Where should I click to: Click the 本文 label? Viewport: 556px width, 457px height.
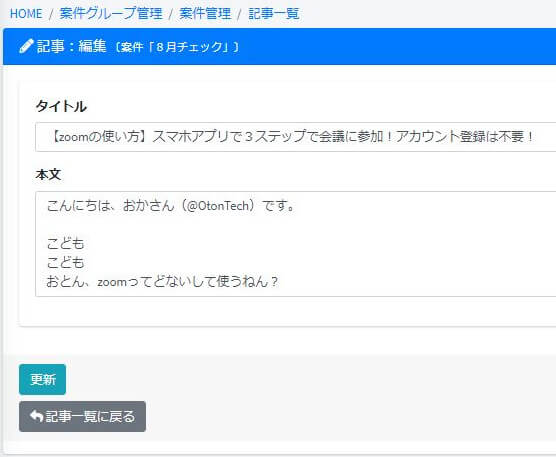click(x=48, y=174)
